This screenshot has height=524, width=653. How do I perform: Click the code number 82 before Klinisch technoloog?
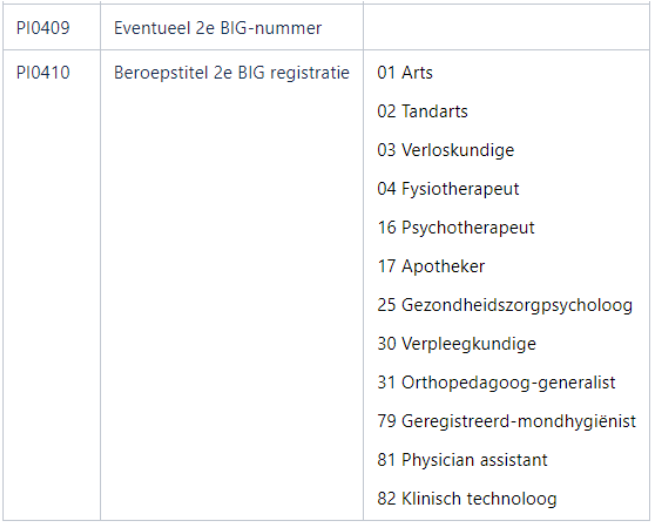(x=387, y=499)
